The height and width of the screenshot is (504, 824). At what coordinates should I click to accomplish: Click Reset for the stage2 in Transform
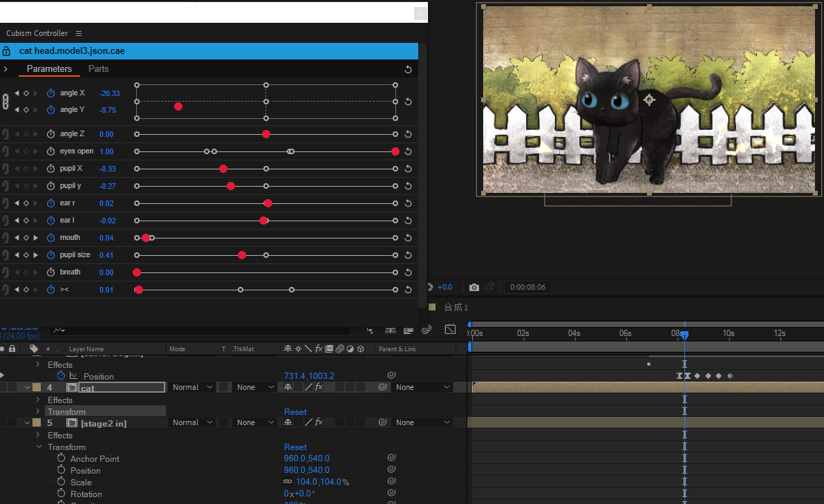295,447
